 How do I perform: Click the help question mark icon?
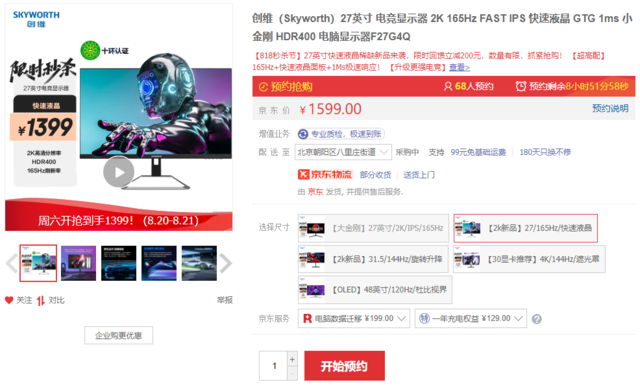537,319
